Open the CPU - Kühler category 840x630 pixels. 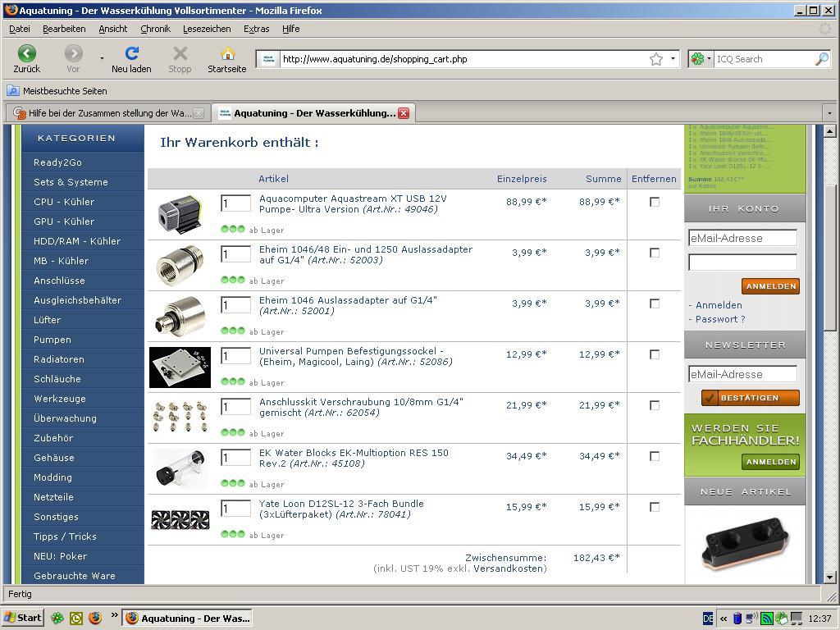click(64, 202)
